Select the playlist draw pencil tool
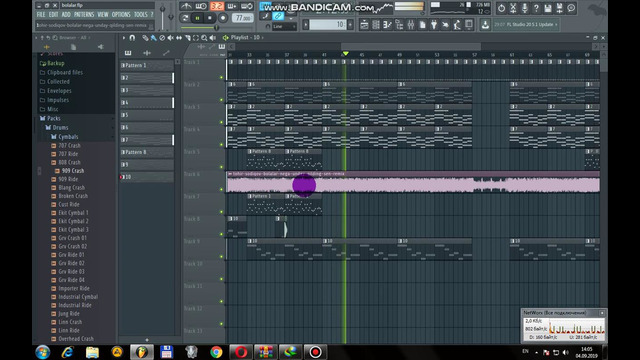 point(145,38)
